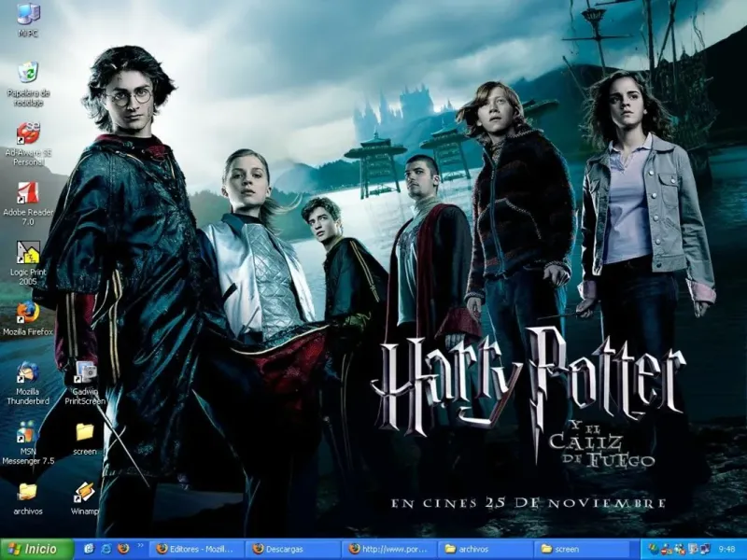This screenshot has height=560, width=747.
Task: Select the archivos folder on desktop
Action: point(28,498)
